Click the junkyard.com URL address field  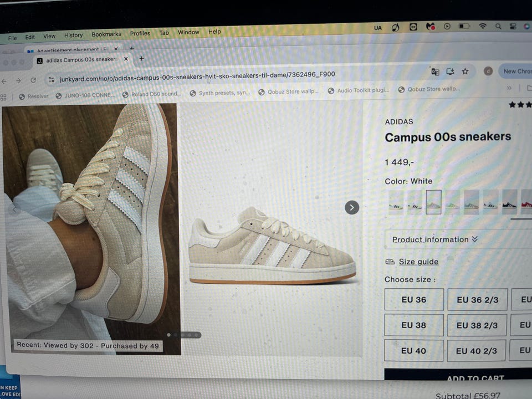click(197, 76)
